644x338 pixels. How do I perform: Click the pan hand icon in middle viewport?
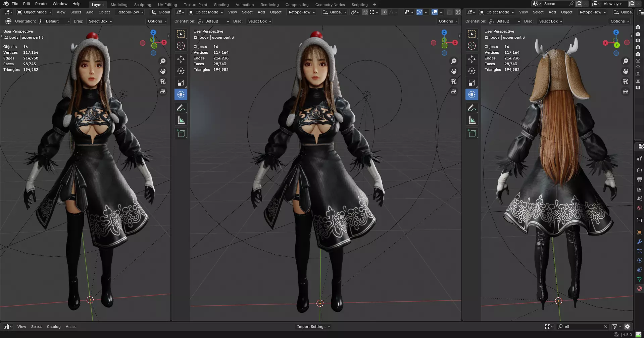[454, 71]
